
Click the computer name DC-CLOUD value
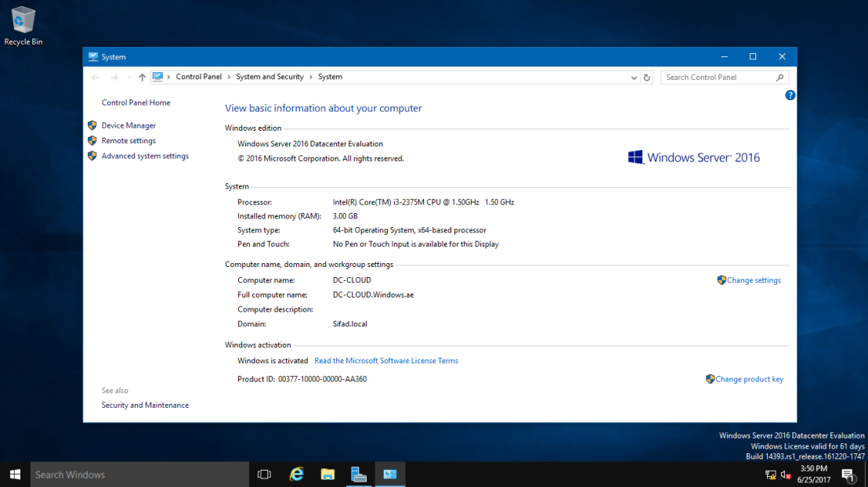[x=352, y=280]
